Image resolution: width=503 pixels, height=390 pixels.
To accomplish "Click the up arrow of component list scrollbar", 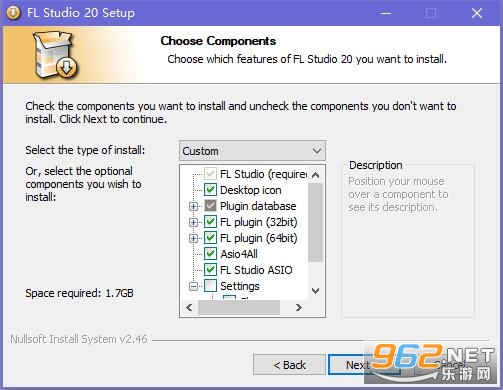I will [315, 175].
